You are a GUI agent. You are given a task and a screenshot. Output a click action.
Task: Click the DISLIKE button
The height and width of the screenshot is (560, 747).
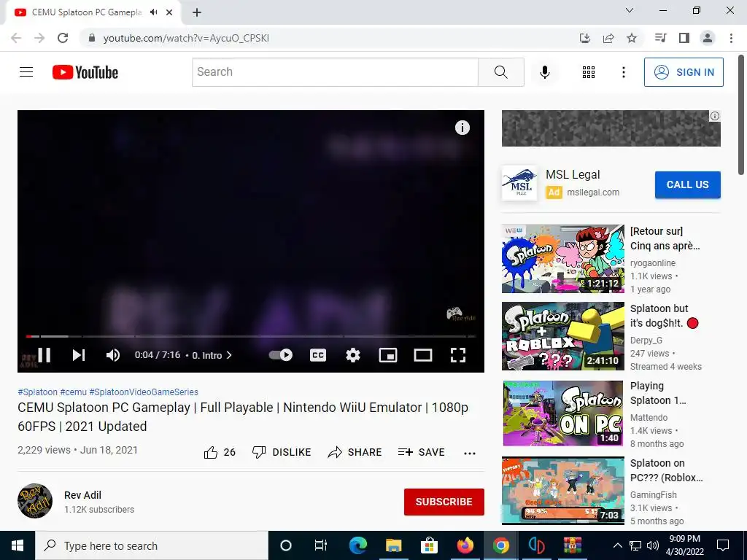pyautogui.click(x=282, y=452)
